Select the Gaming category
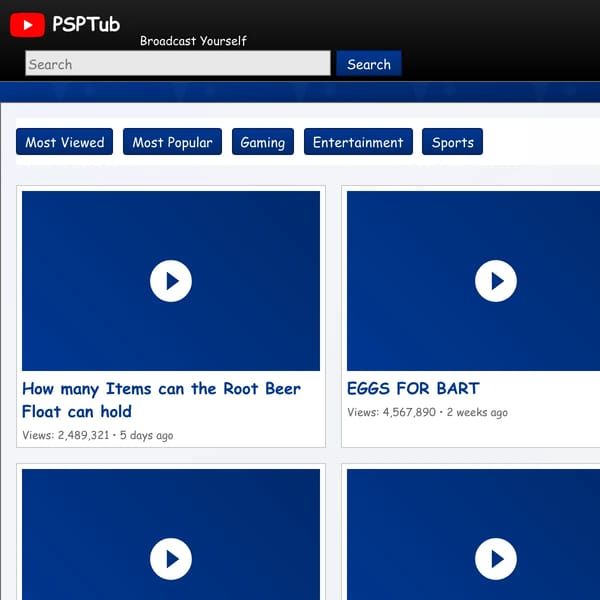 (x=263, y=142)
